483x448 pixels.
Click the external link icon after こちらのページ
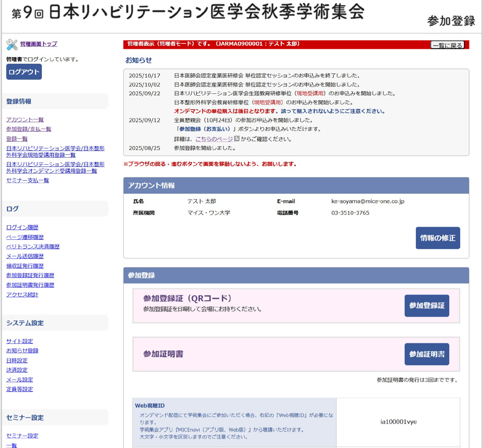coord(237,139)
